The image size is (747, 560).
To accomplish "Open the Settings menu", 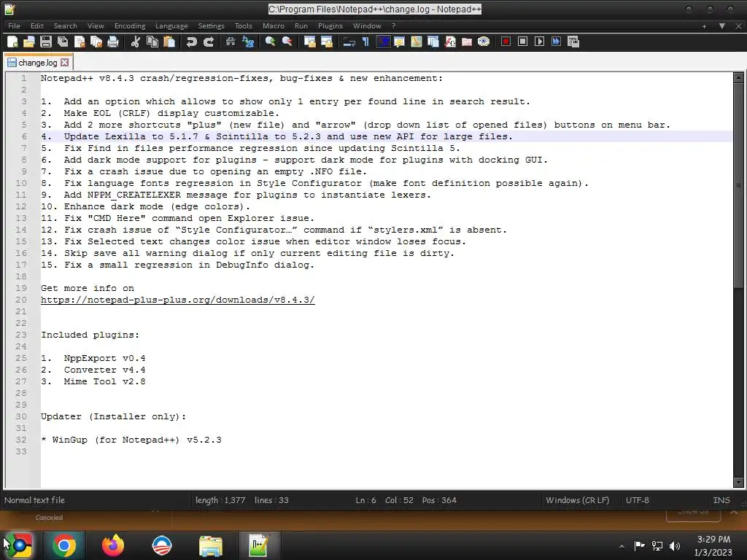I will (x=211, y=26).
